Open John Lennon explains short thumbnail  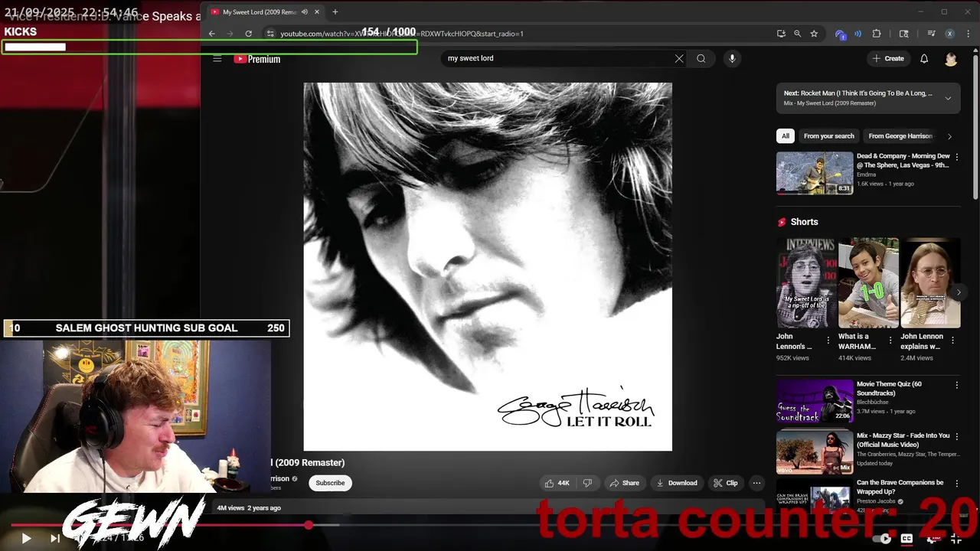click(930, 282)
